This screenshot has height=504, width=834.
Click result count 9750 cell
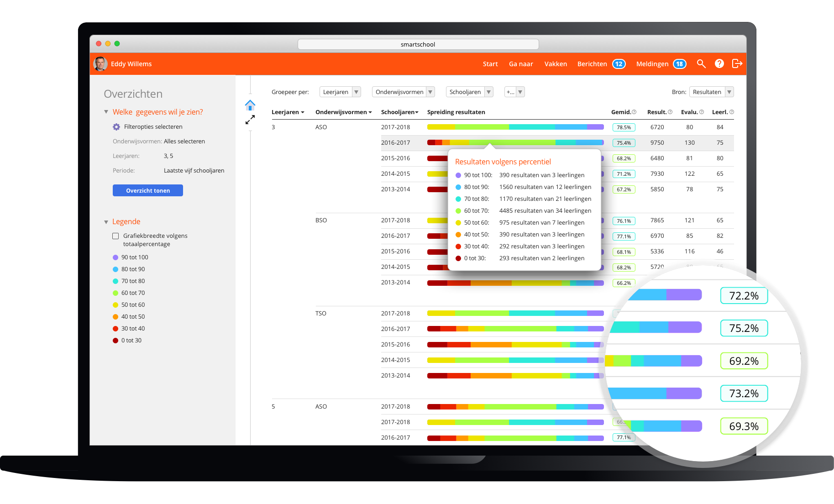pyautogui.click(x=657, y=143)
